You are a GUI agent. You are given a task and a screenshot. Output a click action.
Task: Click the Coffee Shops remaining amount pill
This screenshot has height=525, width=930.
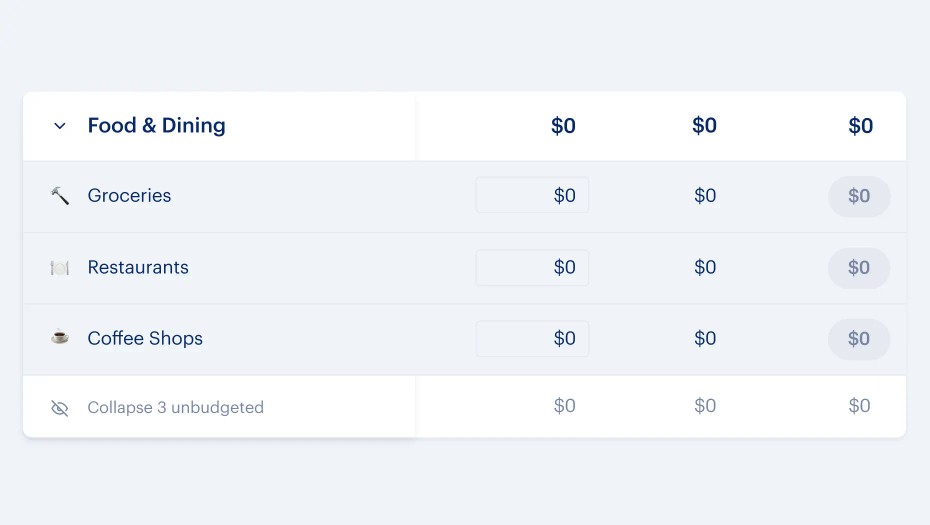point(859,339)
